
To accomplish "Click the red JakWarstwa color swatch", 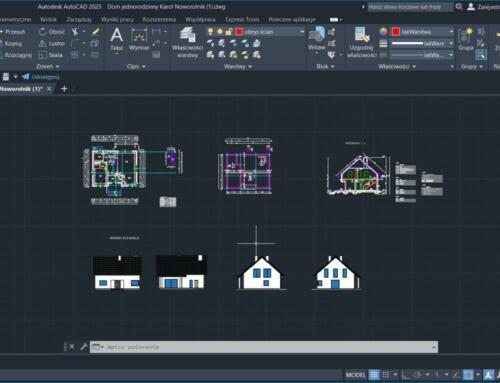I will (x=396, y=32).
